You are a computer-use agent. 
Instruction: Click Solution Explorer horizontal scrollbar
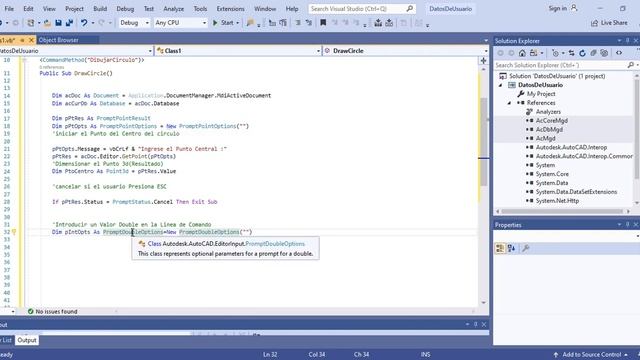click(562, 211)
